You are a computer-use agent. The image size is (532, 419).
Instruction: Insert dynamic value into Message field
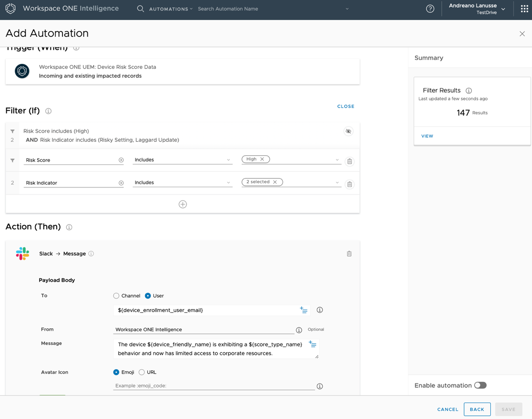point(312,344)
